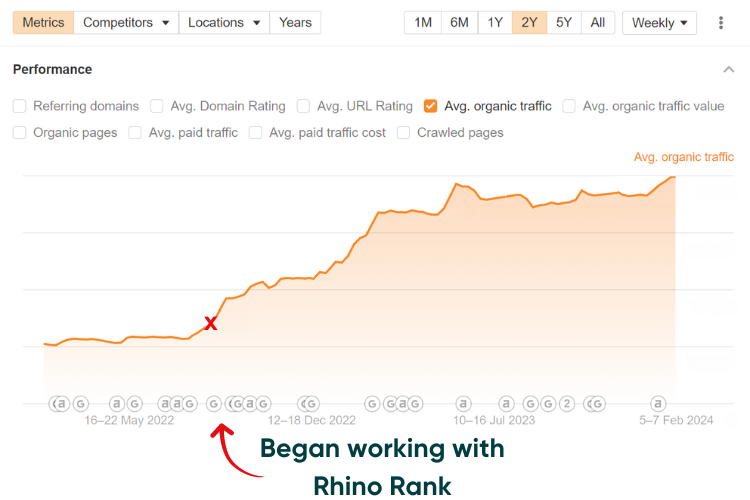The image size is (750, 500).
Task: Click the 'a' marker above '2023' of Jul 2023
Action: click(507, 404)
